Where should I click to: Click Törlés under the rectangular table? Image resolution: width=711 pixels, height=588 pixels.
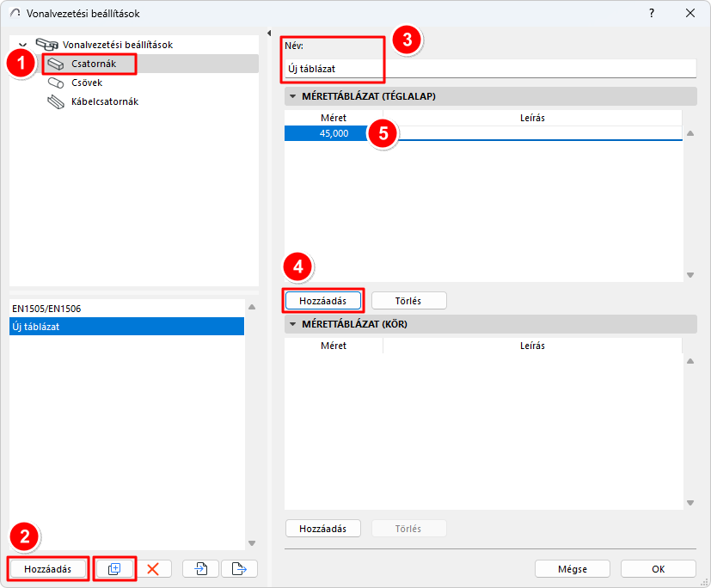[408, 301]
